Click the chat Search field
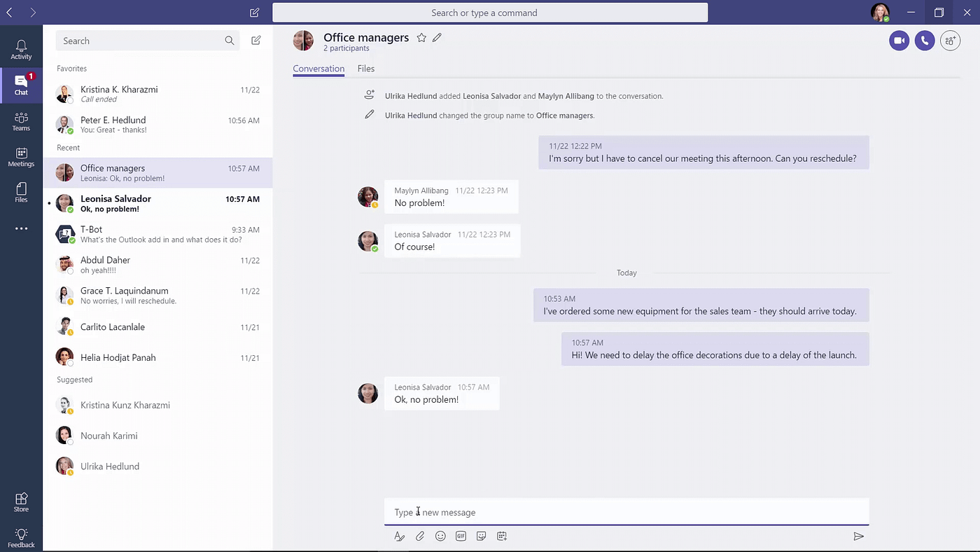Image resolution: width=980 pixels, height=552 pixels. click(140, 41)
